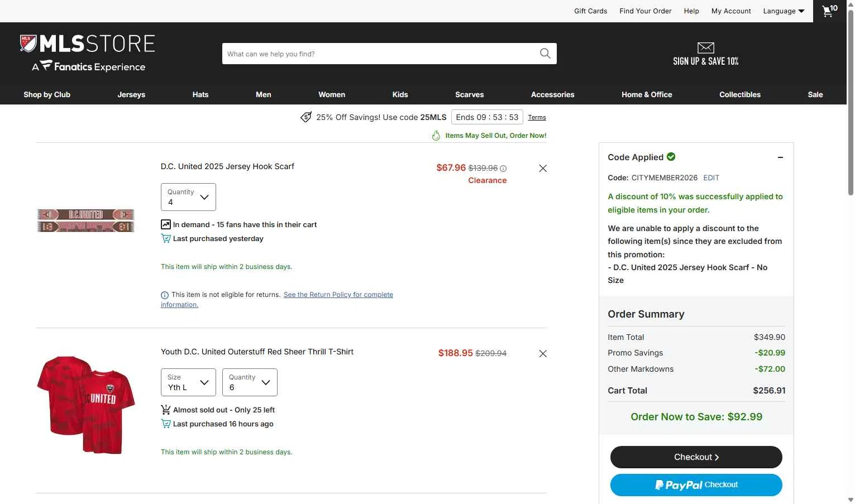Click the Other Markdowns value -$72.00
This screenshot has height=504, width=855.
(770, 369)
